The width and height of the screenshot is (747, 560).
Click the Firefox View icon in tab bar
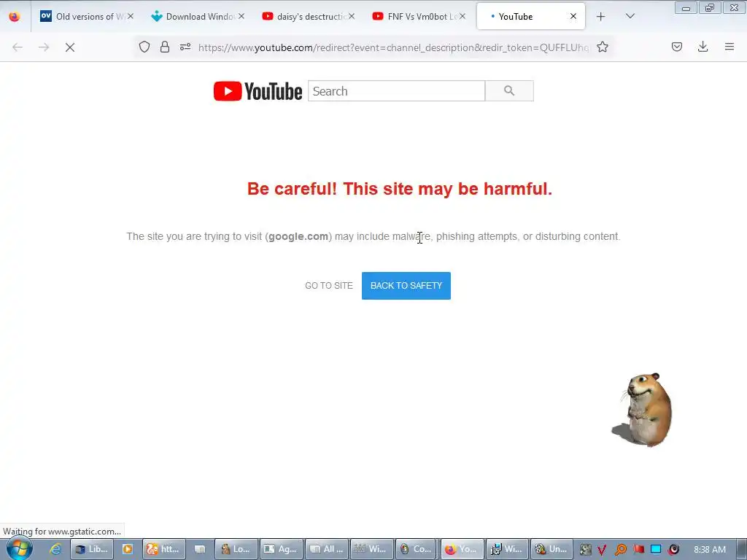(15, 17)
